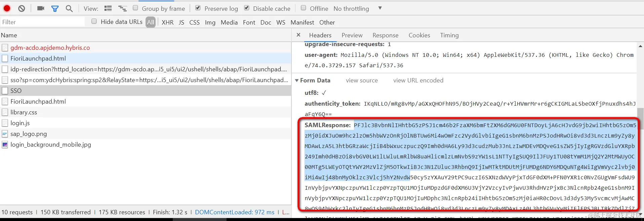Screen dimensions: 644x221
Task: Stop recording network log
Action: pos(7,8)
